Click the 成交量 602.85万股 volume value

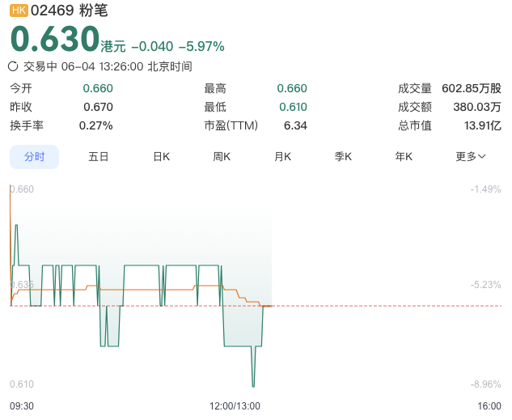[472, 88]
